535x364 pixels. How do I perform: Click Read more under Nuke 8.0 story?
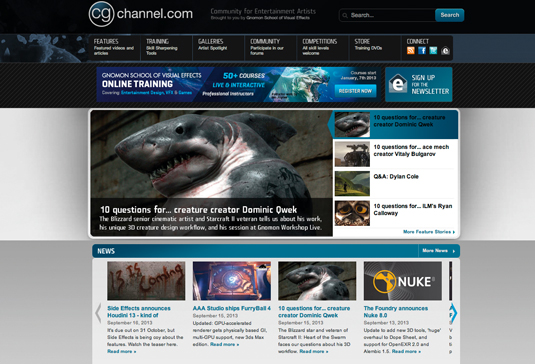(x=406, y=351)
